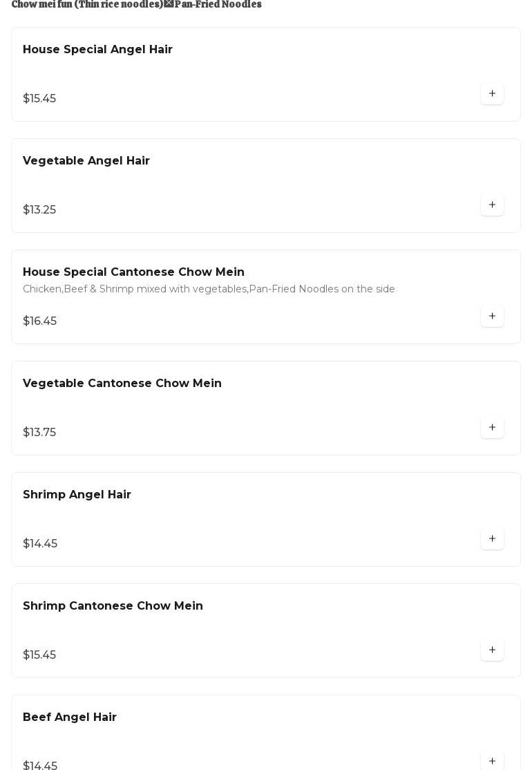Image resolution: width=532 pixels, height=770 pixels.
Task: Click the Chicken, Beef & Shrimp description text
Action: [x=209, y=290]
